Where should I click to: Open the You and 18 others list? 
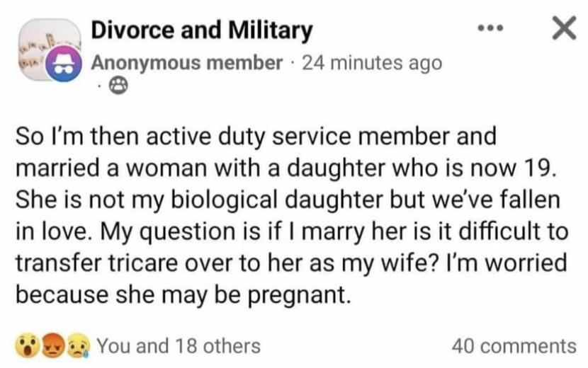pyautogui.click(x=179, y=346)
